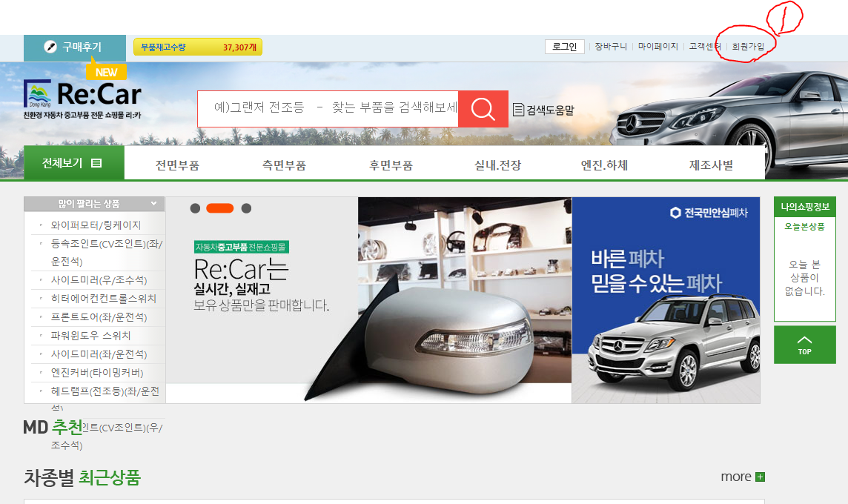
Task: Click the TOP arrow button
Action: point(805,345)
